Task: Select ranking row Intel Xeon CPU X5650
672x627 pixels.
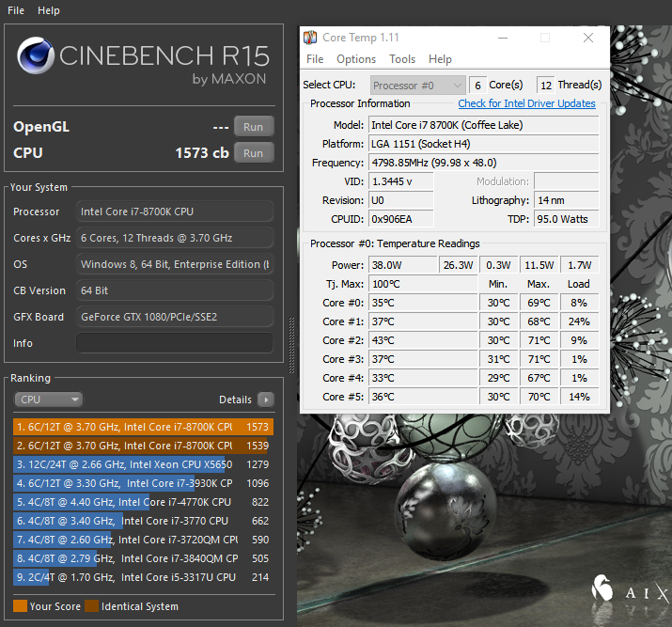Action: tap(143, 464)
